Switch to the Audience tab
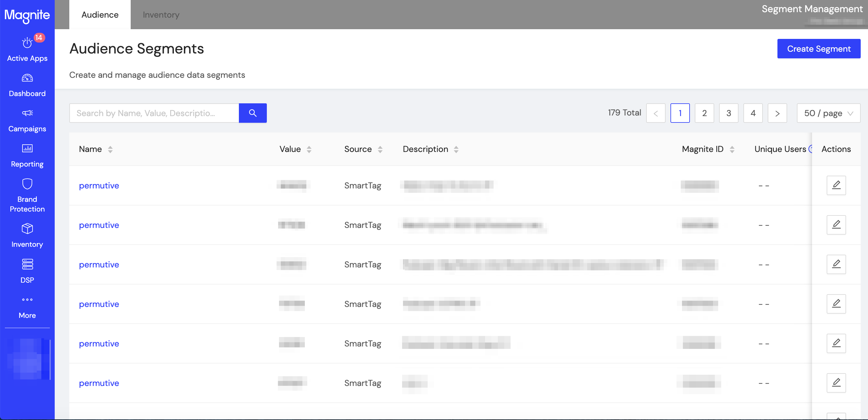868x420 pixels. pos(100,15)
